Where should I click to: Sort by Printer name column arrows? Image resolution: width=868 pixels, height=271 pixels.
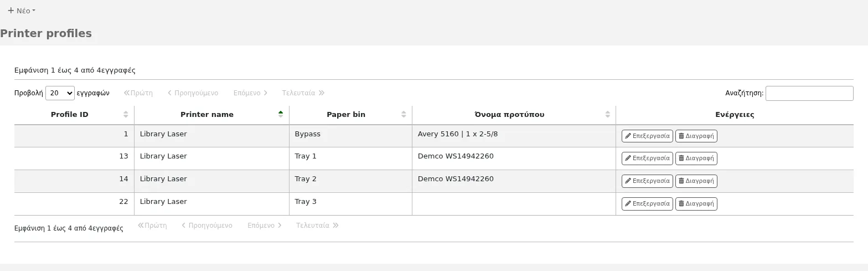[x=281, y=114]
